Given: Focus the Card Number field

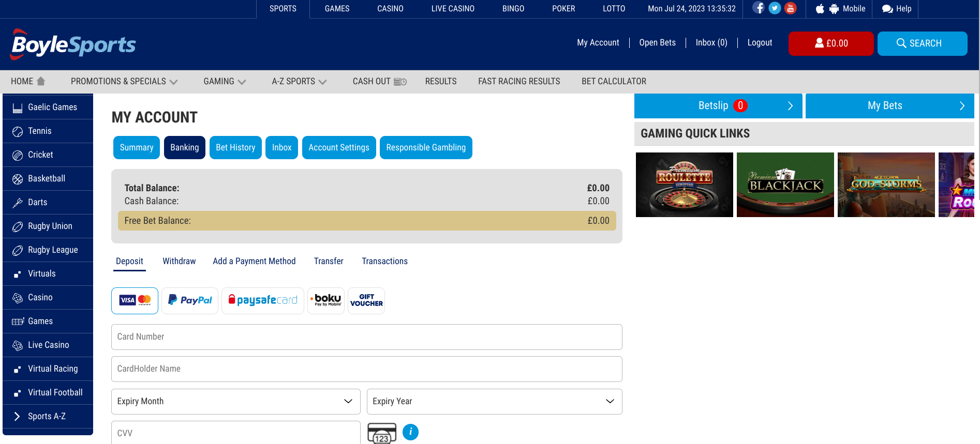Looking at the screenshot, I should tap(367, 337).
